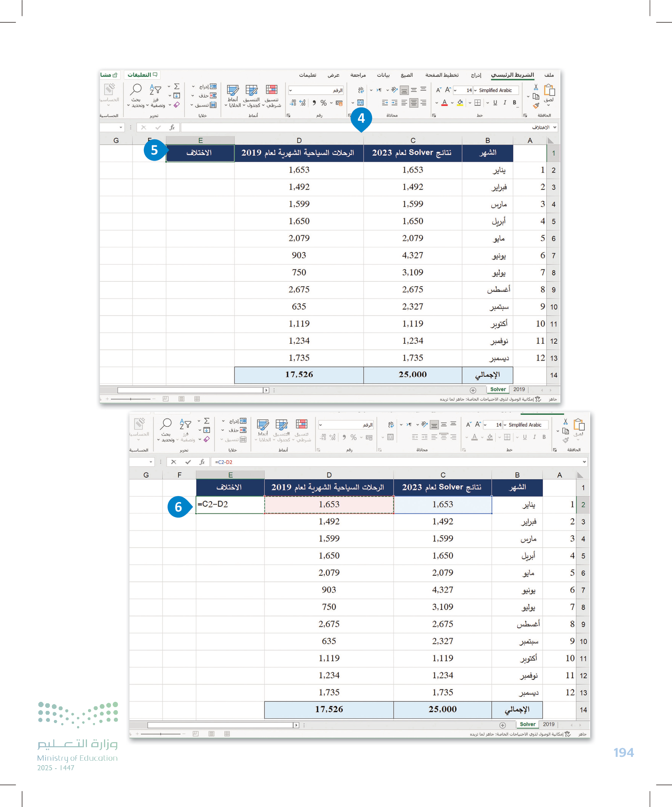Image resolution: width=672 pixels, height=807 pixels.
Task: Select the 2019 sheet tab in the upper window
Action: point(519,389)
